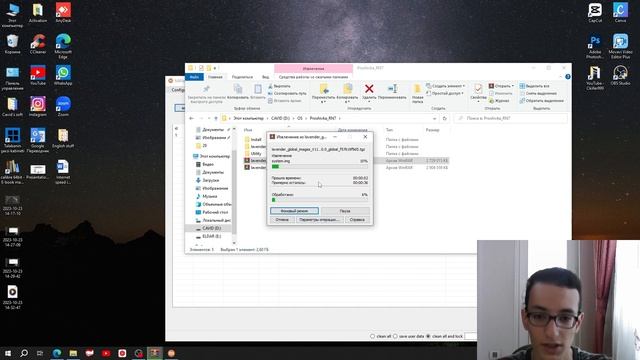Click the Explorer search field
The image size is (640, 360).
[x=511, y=118]
